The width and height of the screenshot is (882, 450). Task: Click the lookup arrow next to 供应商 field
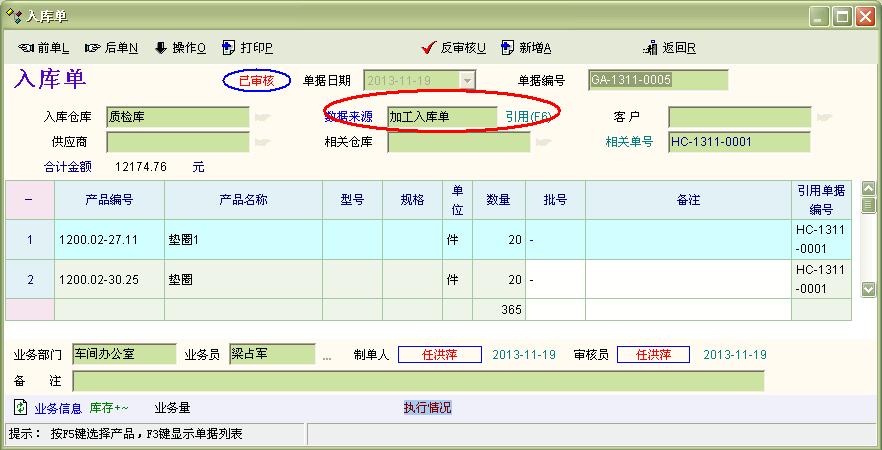click(x=263, y=142)
